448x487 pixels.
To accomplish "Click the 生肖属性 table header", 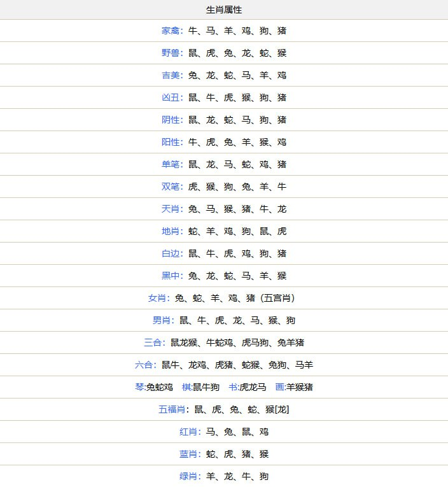I will [224, 10].
